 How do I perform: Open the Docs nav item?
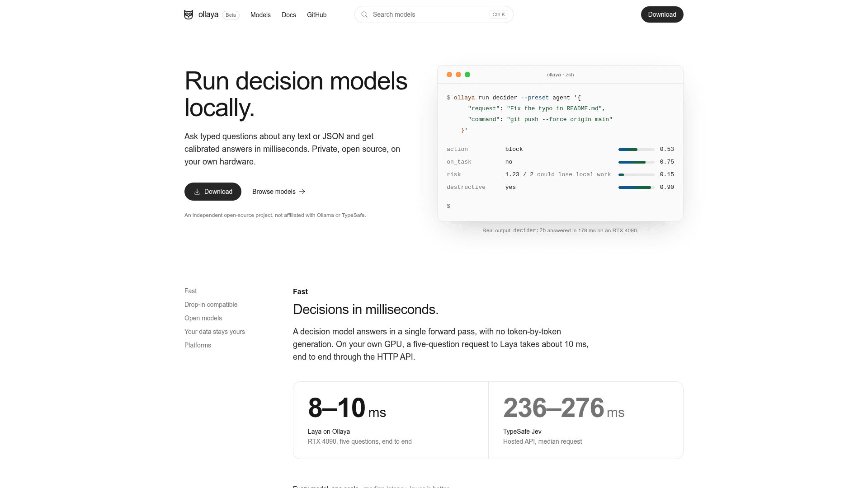[x=289, y=15]
